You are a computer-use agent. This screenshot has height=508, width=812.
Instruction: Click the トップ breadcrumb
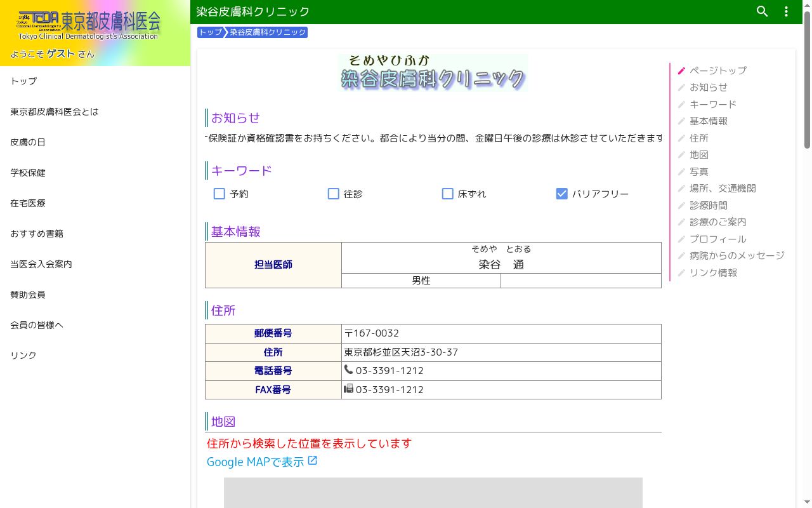[x=211, y=32]
